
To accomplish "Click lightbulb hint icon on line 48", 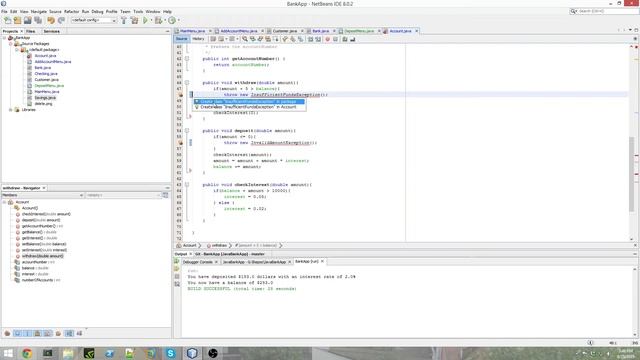I will pos(180,95).
